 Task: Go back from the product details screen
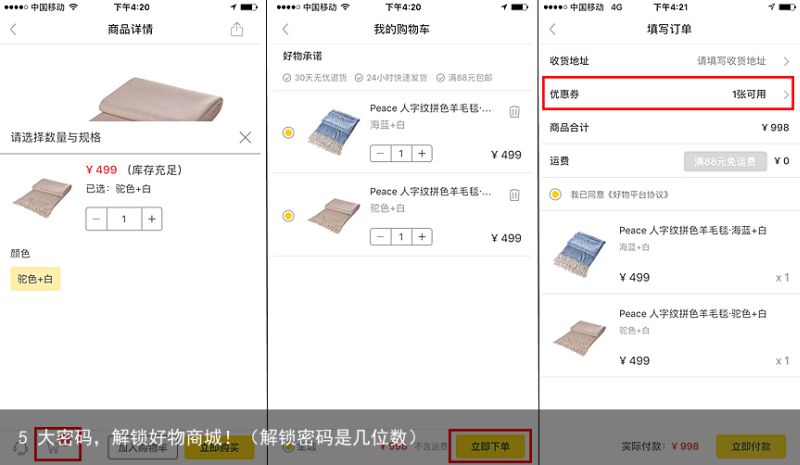14,29
